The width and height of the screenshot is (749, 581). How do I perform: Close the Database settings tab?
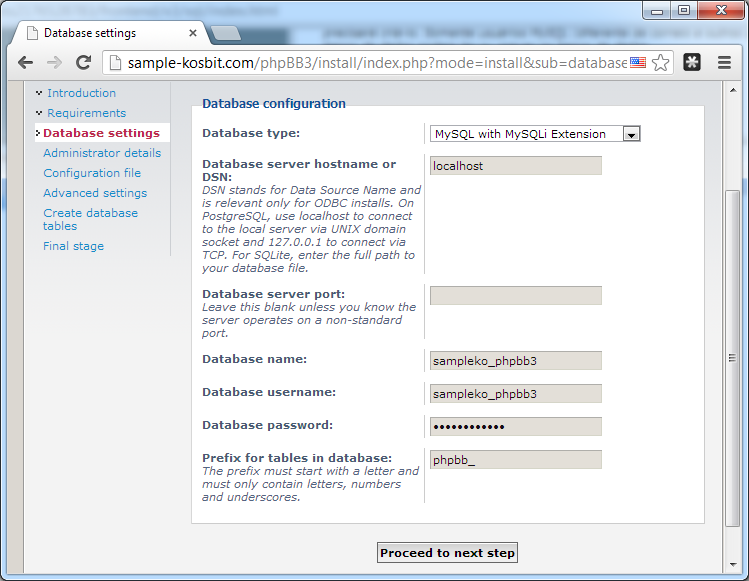click(x=193, y=33)
